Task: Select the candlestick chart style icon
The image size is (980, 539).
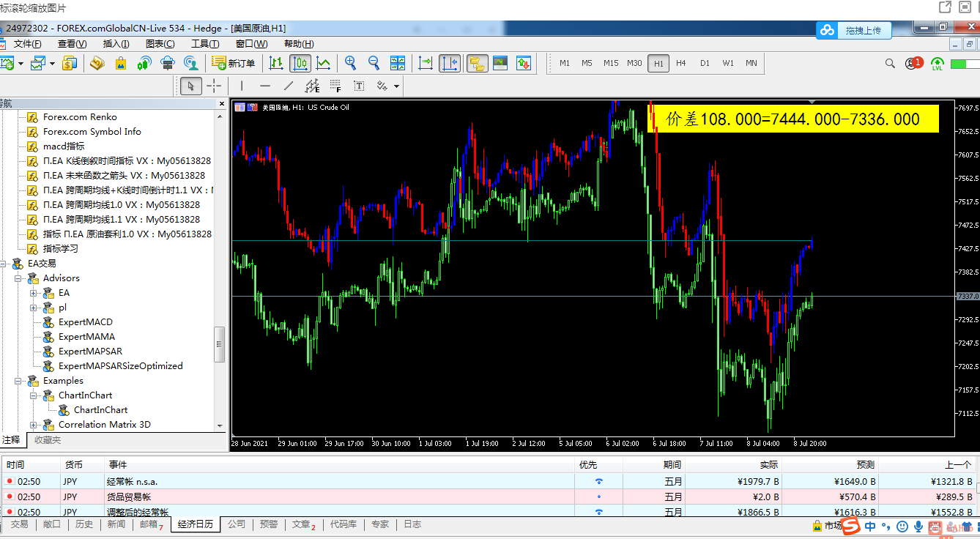Action: (x=300, y=63)
